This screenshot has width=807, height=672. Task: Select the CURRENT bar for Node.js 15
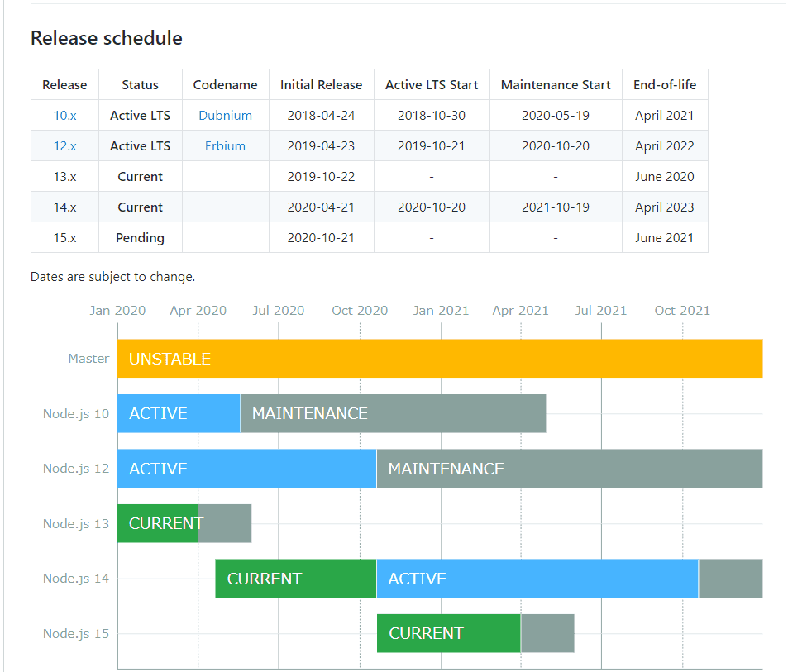click(448, 633)
